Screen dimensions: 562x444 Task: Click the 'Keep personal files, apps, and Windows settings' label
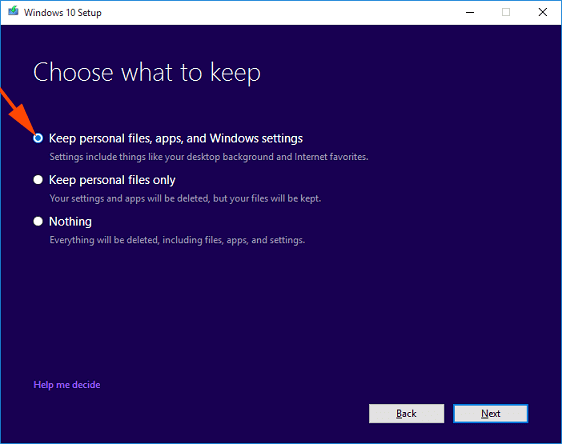(x=176, y=138)
